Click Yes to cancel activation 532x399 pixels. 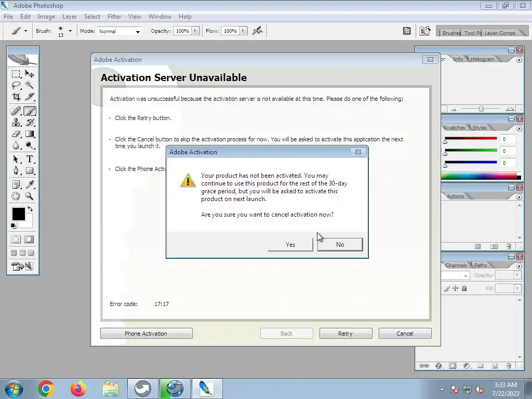tap(290, 245)
